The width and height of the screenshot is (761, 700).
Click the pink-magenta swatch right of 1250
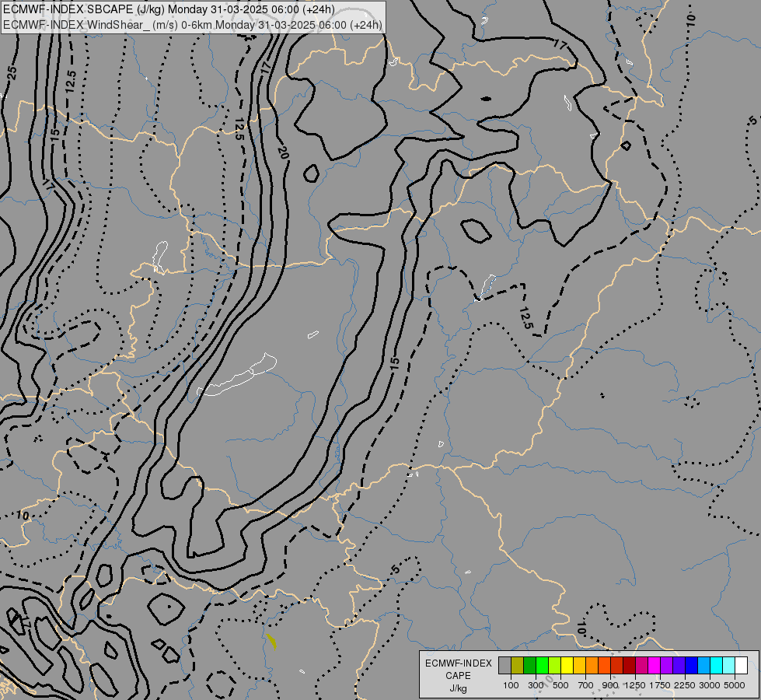point(641,665)
